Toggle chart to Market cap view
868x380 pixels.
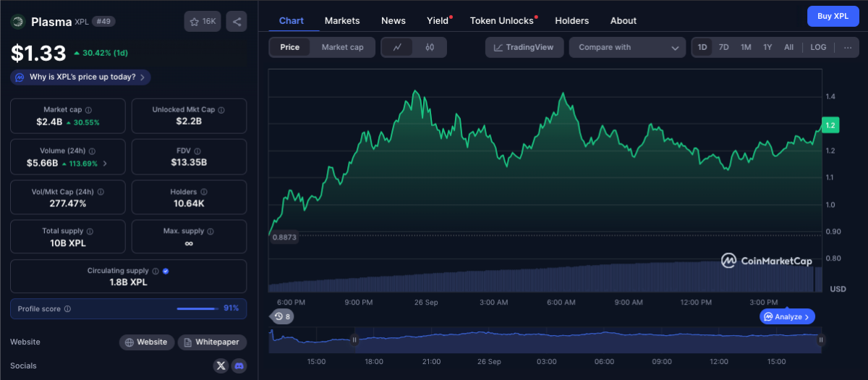point(342,48)
